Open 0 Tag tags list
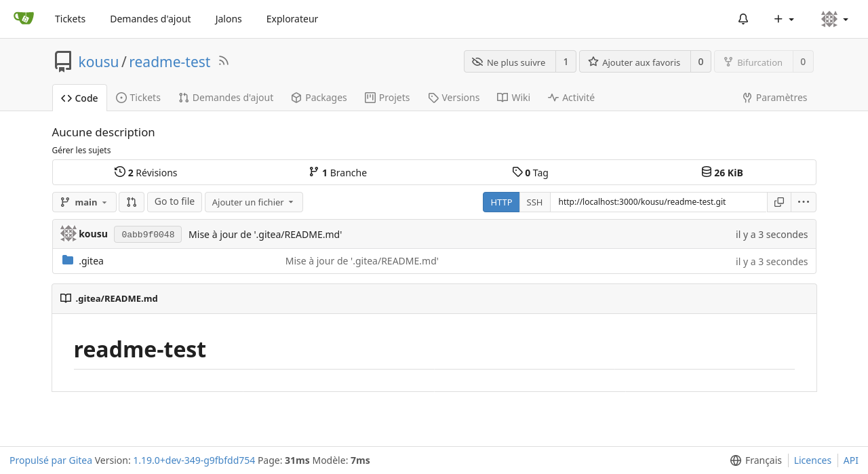Screen dimensions: 868x474 (x=530, y=172)
